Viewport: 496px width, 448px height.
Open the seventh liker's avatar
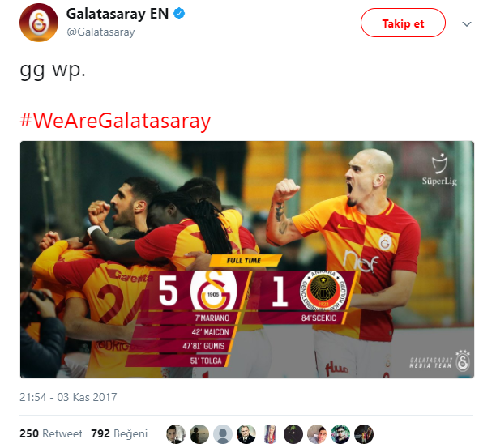click(x=317, y=434)
